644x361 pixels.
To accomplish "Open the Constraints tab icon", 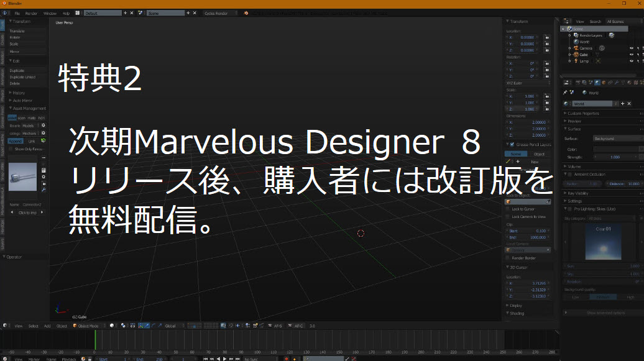I will coord(610,83).
